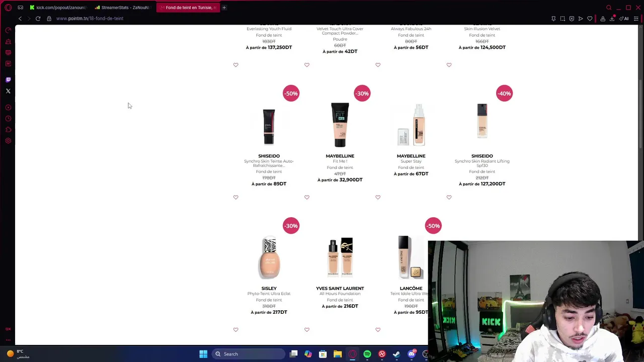The height and width of the screenshot is (362, 644).
Task: Click the pointm.tn address bar
Action: (x=90, y=19)
